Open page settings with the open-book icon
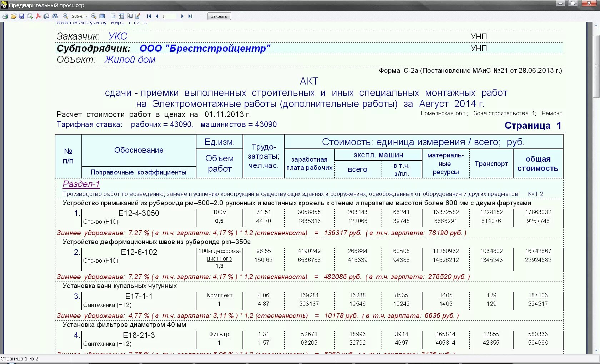 point(130,16)
